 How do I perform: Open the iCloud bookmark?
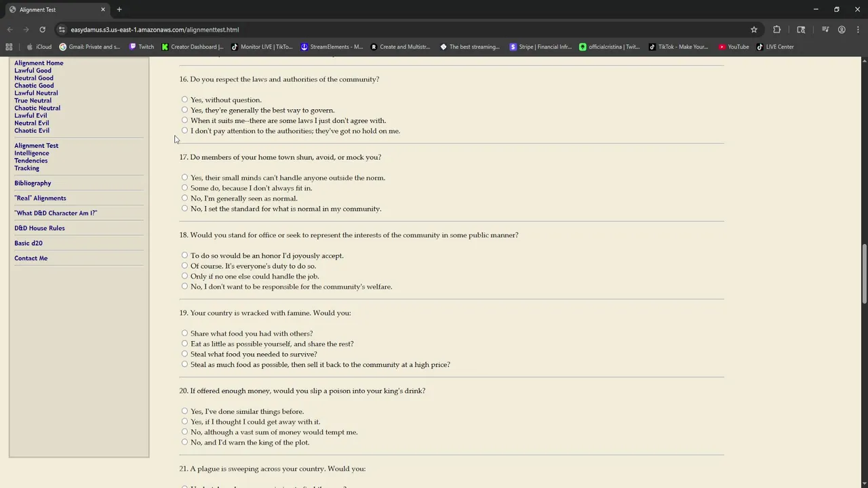(x=39, y=47)
